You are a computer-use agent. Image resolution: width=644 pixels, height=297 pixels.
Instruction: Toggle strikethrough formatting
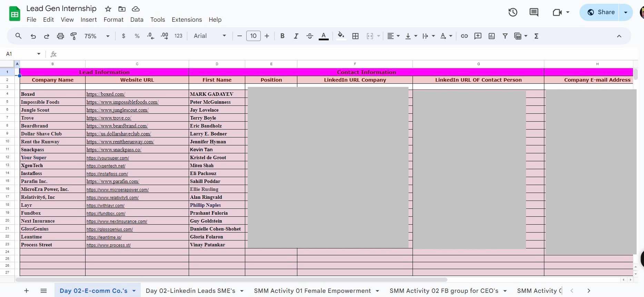click(x=310, y=36)
